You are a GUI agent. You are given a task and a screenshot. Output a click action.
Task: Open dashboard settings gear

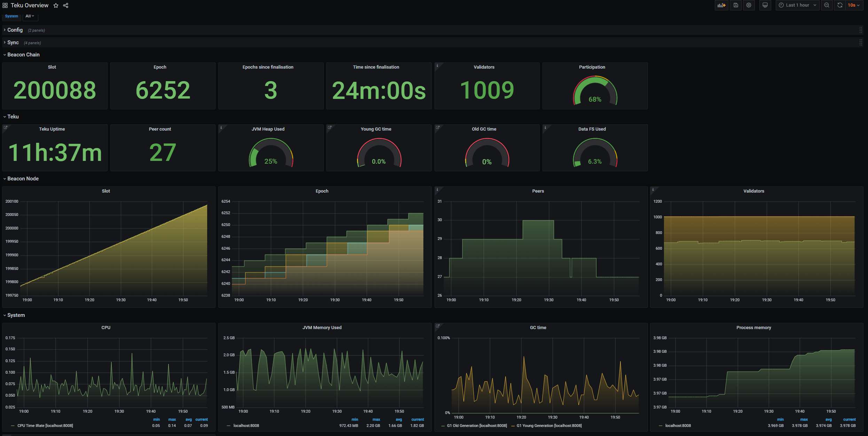pos(749,5)
